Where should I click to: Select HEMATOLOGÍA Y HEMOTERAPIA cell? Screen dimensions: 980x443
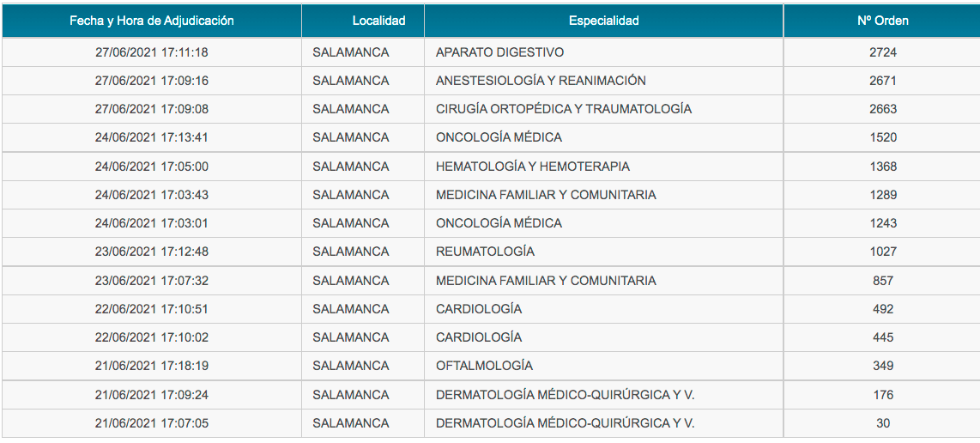click(533, 167)
